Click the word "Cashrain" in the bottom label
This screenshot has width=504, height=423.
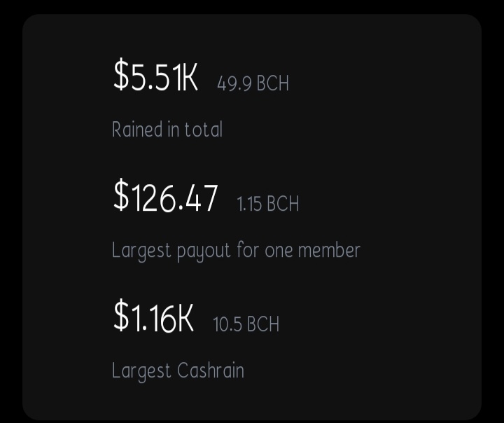coord(211,370)
